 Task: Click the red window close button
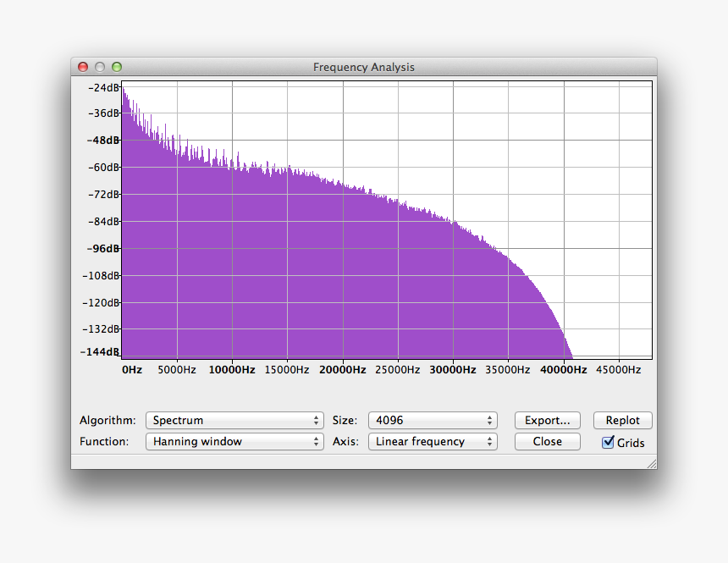click(x=83, y=67)
